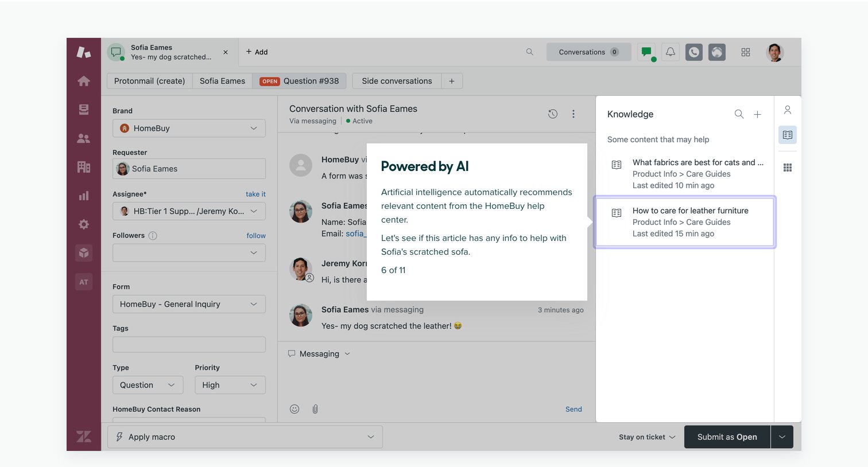
Task: Click the take it link
Action: tap(255, 194)
